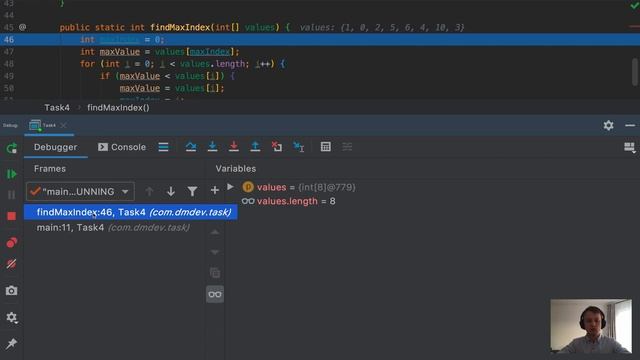Click Trace Current Stream Chain icon
Viewport: 640px width, 360px height.
(x=347, y=147)
